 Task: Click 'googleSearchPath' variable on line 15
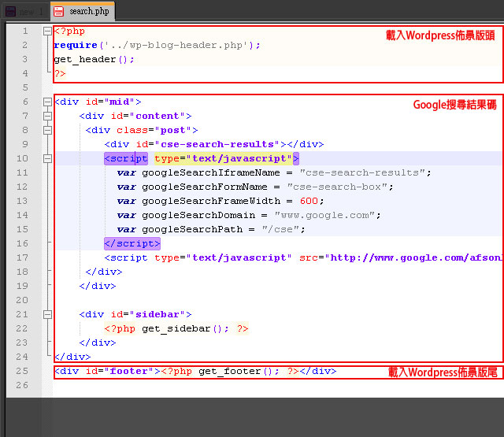(192, 229)
